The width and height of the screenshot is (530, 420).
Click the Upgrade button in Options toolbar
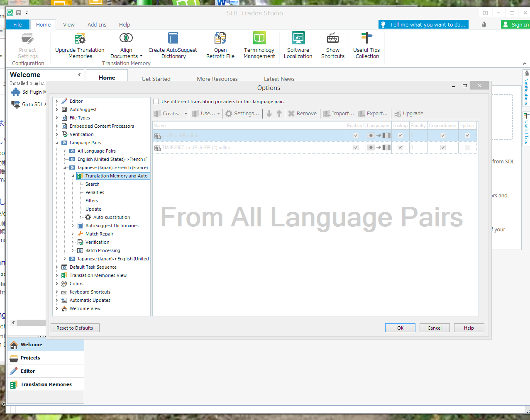point(409,114)
